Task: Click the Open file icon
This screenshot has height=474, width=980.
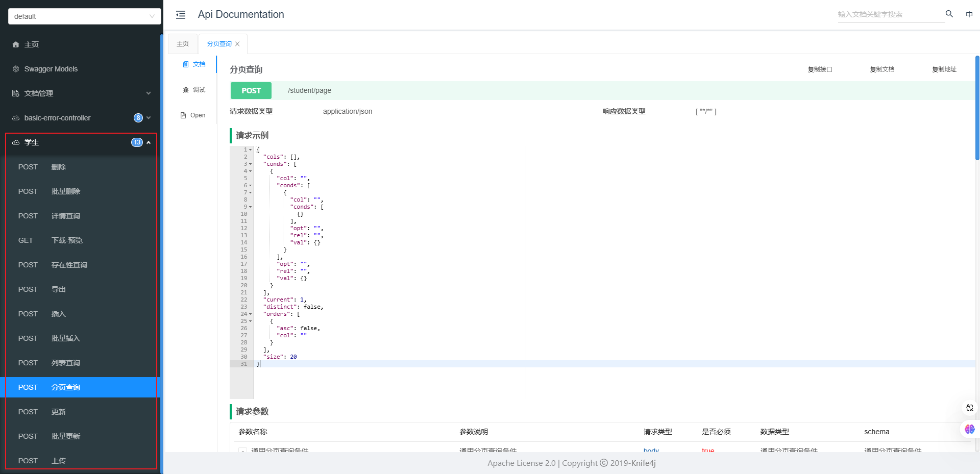Action: tap(183, 115)
